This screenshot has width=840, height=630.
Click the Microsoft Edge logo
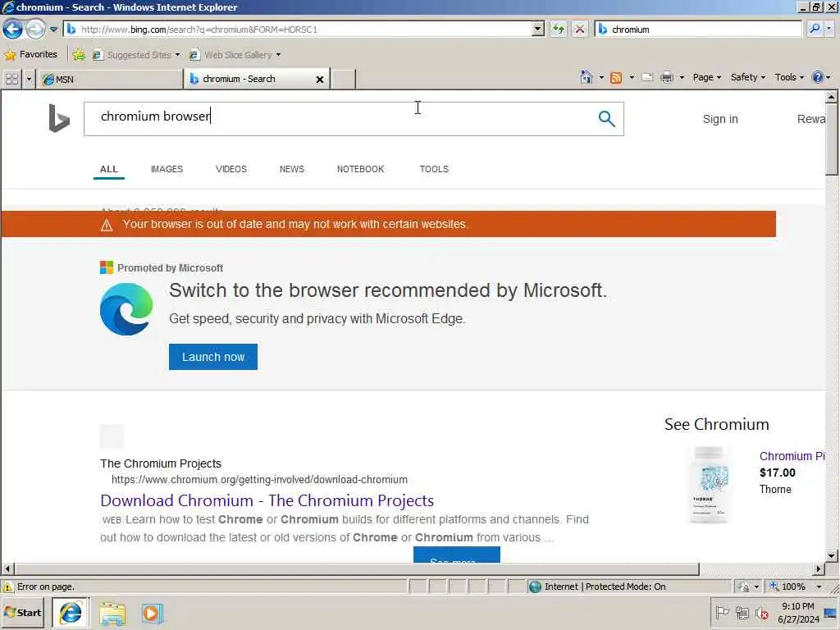coord(126,309)
